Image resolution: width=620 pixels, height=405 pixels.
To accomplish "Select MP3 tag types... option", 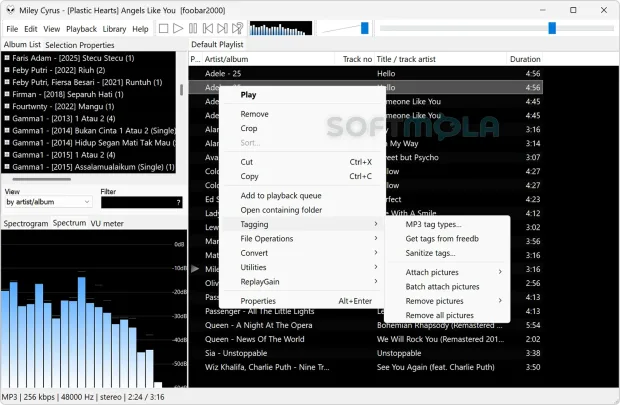I will click(x=447, y=224).
